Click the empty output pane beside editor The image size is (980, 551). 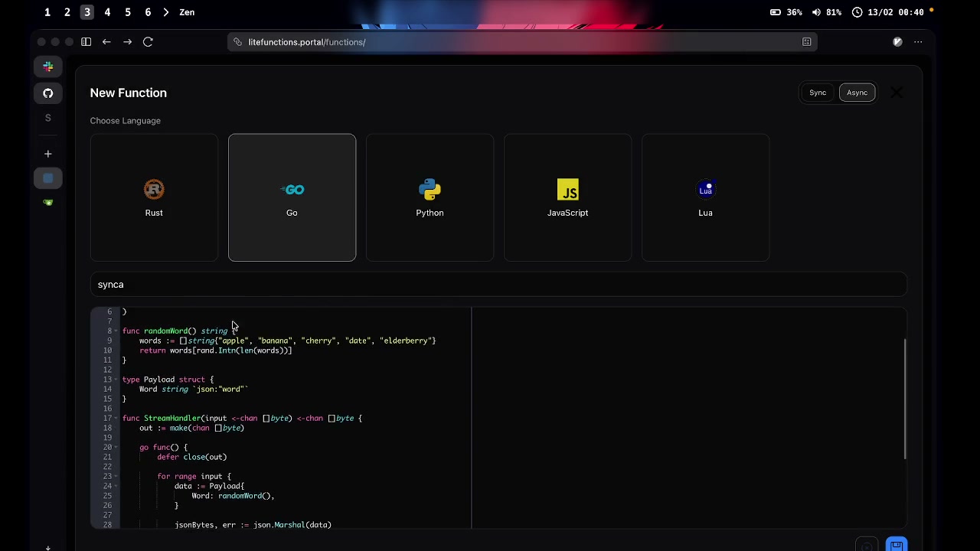click(x=689, y=418)
